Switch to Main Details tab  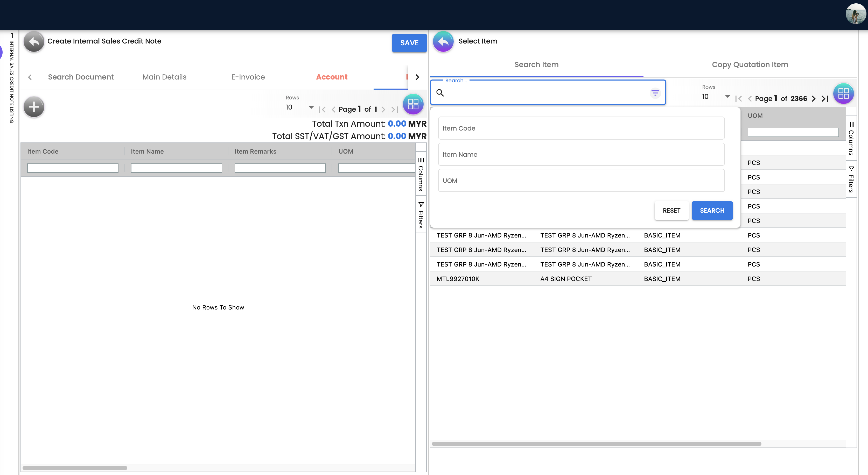tap(164, 77)
